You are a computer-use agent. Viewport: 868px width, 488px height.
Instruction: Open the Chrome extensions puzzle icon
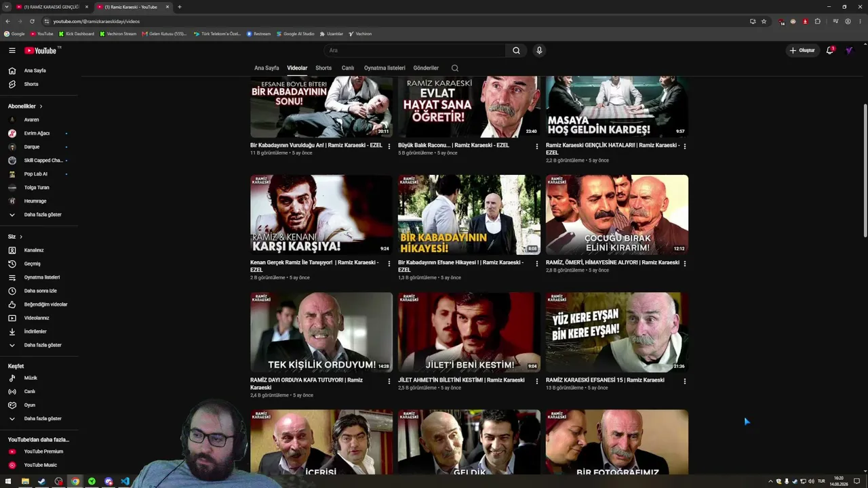(817, 21)
